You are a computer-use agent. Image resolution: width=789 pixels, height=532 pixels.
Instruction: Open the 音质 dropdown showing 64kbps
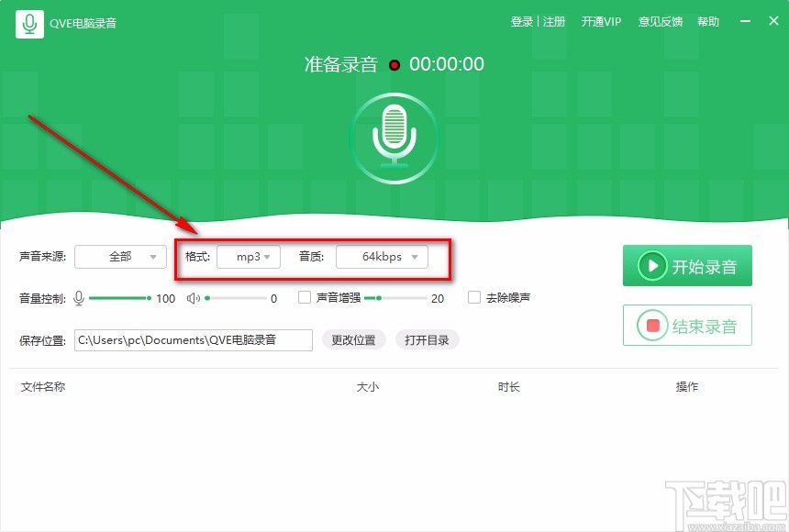pyautogui.click(x=382, y=258)
